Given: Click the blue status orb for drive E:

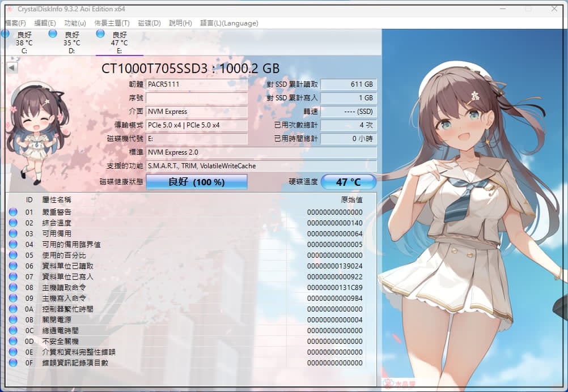Looking at the screenshot, I should [100, 33].
